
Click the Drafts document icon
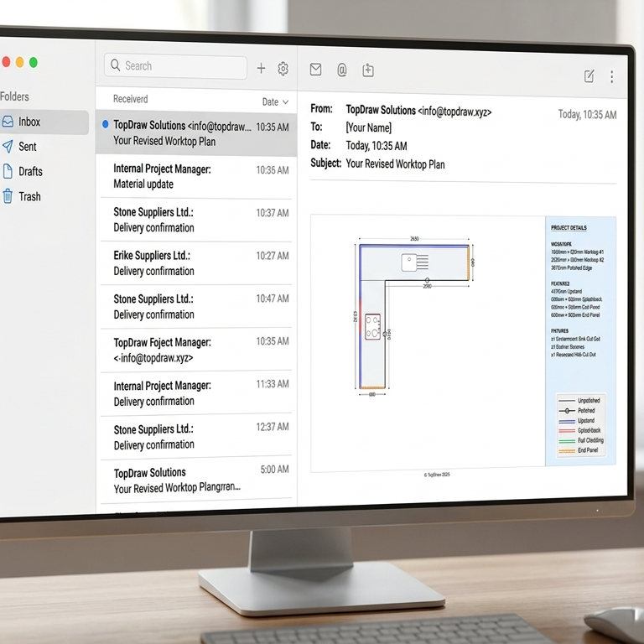click(x=8, y=171)
